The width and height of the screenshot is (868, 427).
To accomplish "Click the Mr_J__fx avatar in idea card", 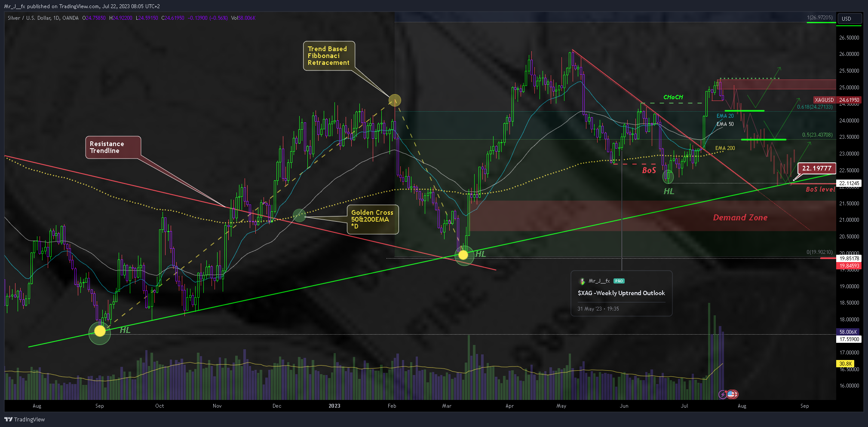I will 582,281.
